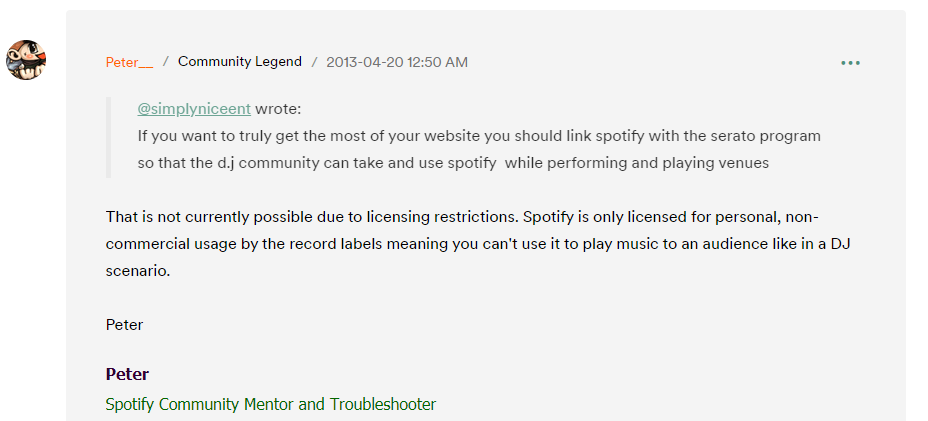Click the Spotify Community Mentor and Troubleshooter link
The width and height of the screenshot is (928, 421).
click(270, 404)
